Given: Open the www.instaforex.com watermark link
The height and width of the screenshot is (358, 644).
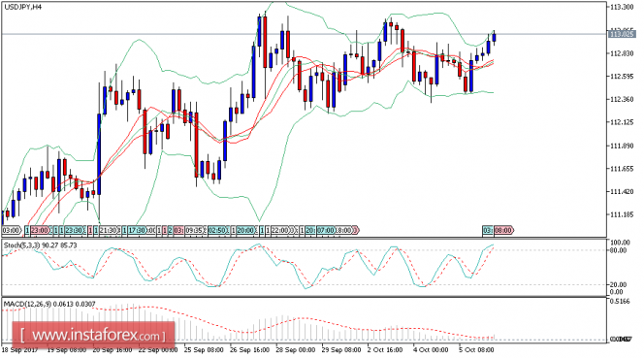Looking at the screenshot, I should coord(95,336).
